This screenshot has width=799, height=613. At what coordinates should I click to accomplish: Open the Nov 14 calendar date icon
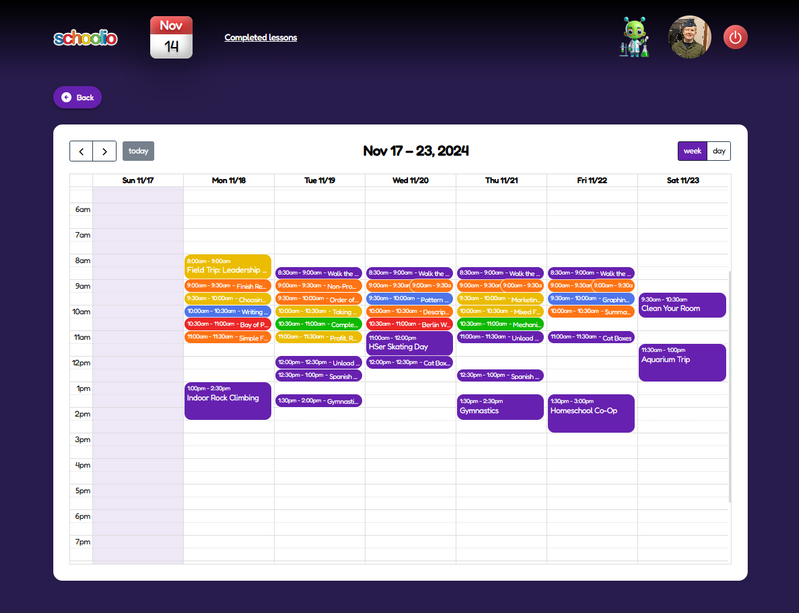(x=171, y=38)
